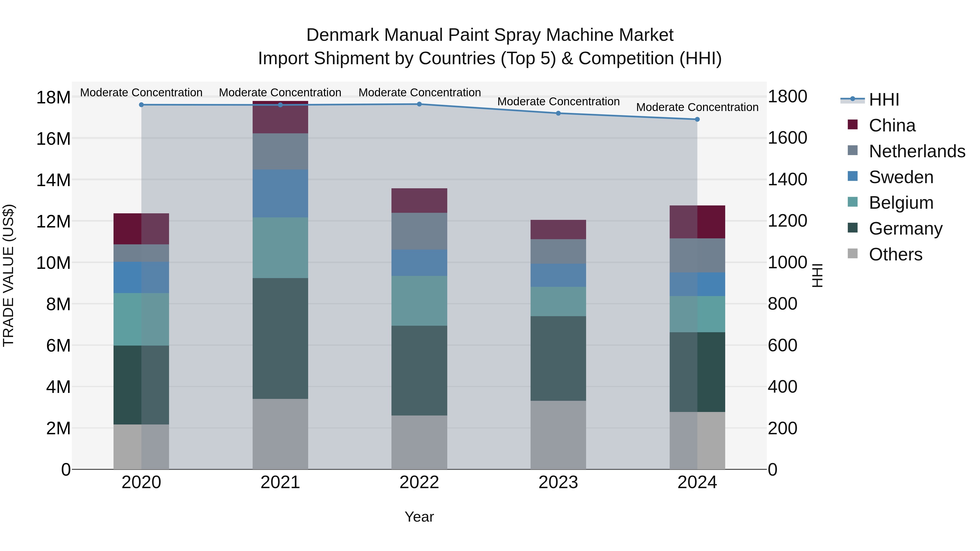Click the 2020 Belgium bar segment
This screenshot has width=980, height=551.
click(x=142, y=319)
